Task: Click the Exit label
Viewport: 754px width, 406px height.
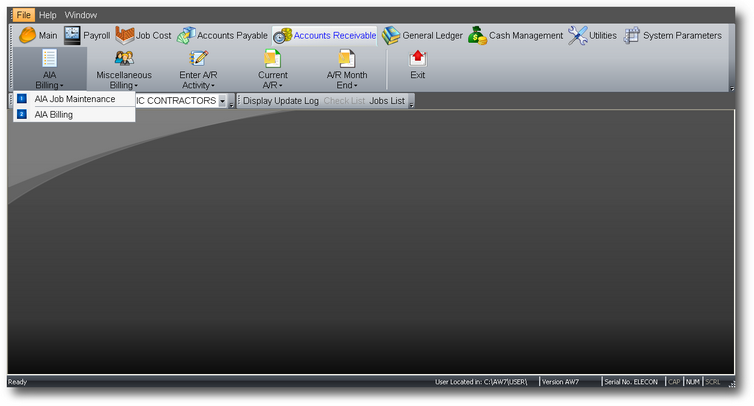Action: click(x=417, y=75)
